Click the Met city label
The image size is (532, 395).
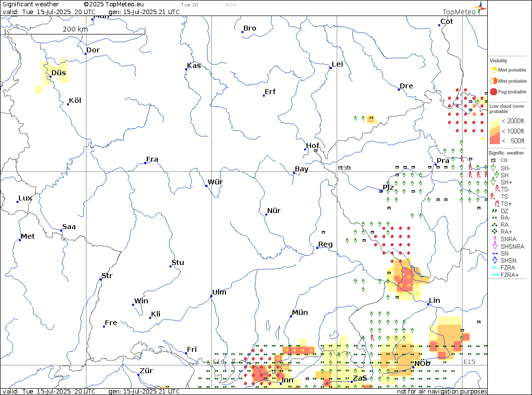[28, 236]
